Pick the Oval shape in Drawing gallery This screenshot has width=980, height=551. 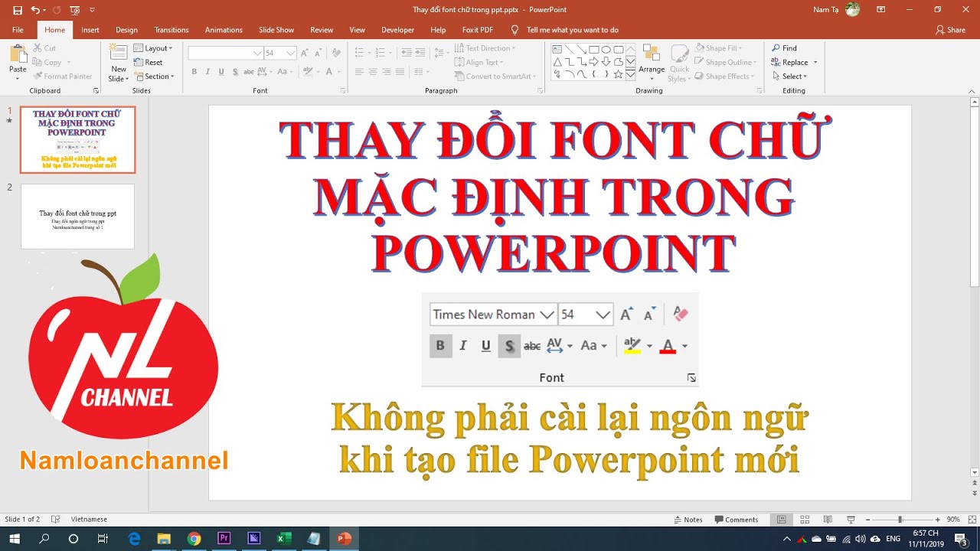[606, 50]
